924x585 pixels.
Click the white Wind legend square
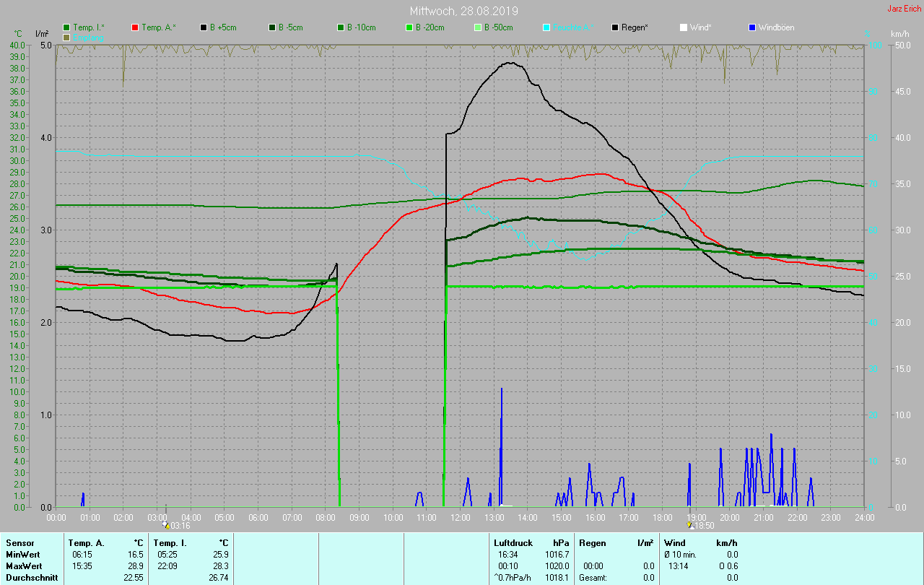[684, 27]
